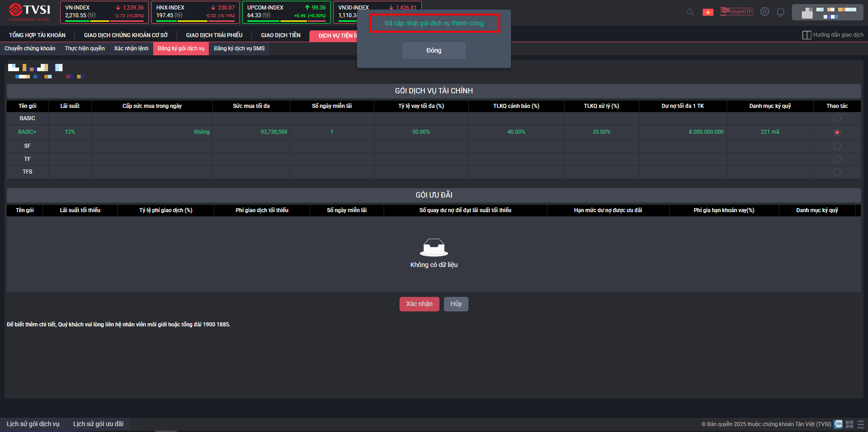The width and height of the screenshot is (868, 432).
Task: Open the trading guide book icon
Action: tap(806, 35)
